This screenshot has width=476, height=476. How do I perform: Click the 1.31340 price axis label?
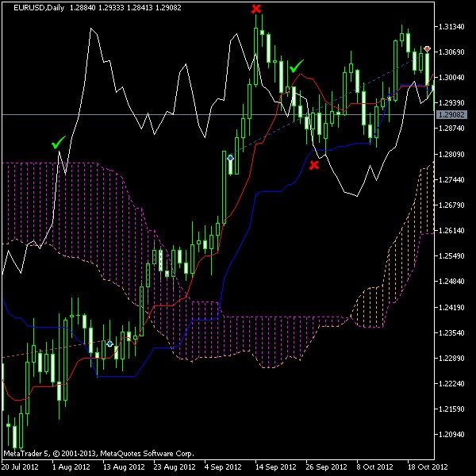point(451,27)
